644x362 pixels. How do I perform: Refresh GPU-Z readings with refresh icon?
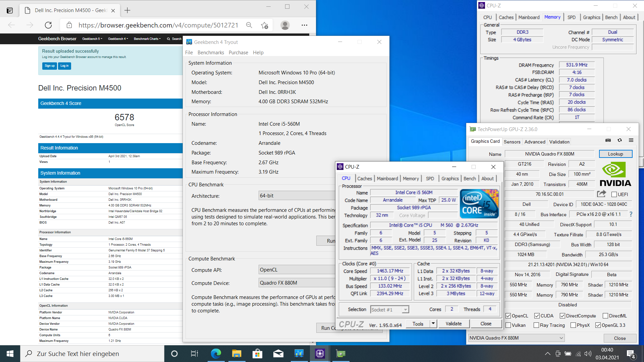coord(620,140)
